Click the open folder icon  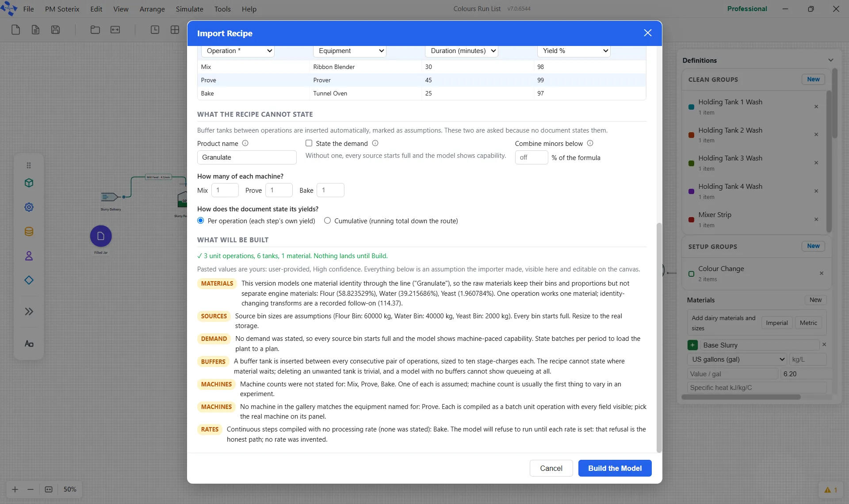point(95,30)
